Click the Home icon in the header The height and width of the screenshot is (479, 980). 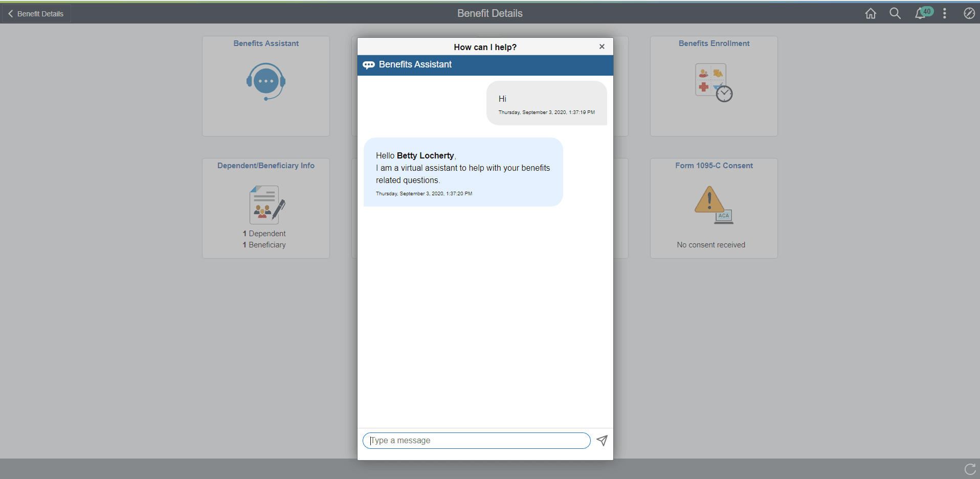[x=871, y=13]
